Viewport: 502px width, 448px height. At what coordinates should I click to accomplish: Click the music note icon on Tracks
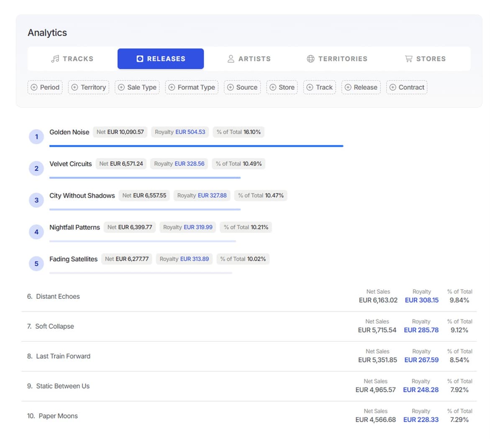pyautogui.click(x=55, y=59)
